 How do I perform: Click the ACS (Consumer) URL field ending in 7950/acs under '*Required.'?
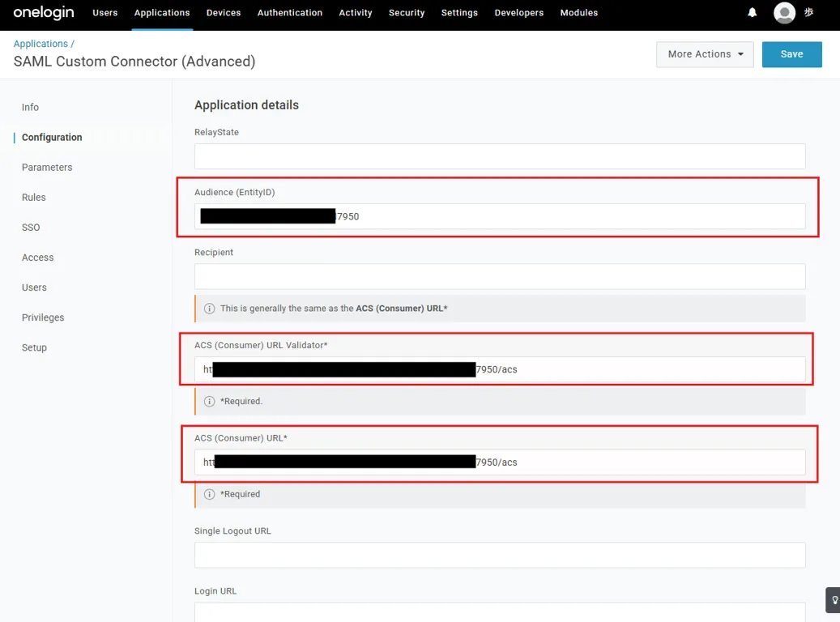pyautogui.click(x=500, y=462)
